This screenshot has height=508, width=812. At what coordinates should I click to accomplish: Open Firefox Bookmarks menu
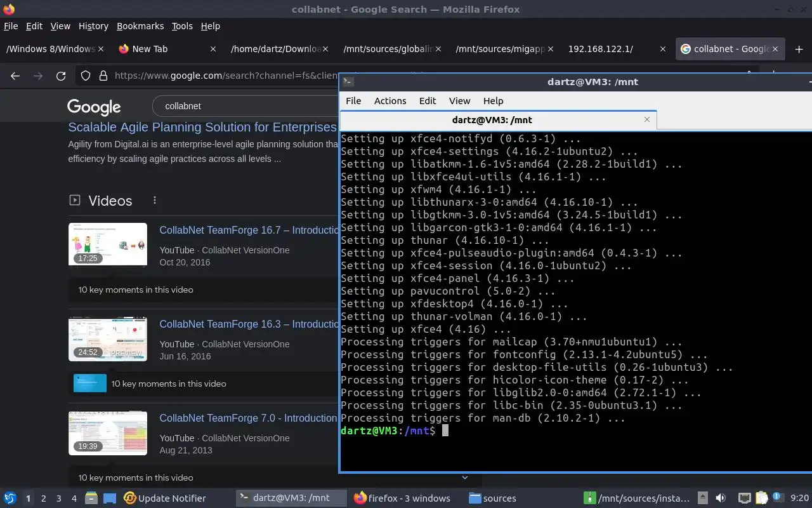[140, 26]
